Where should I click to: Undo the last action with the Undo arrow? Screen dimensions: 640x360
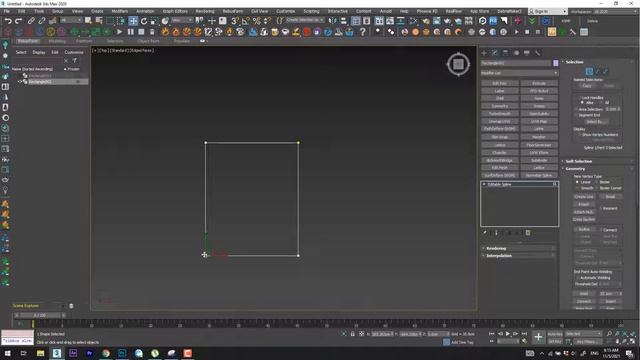[x=8, y=20]
